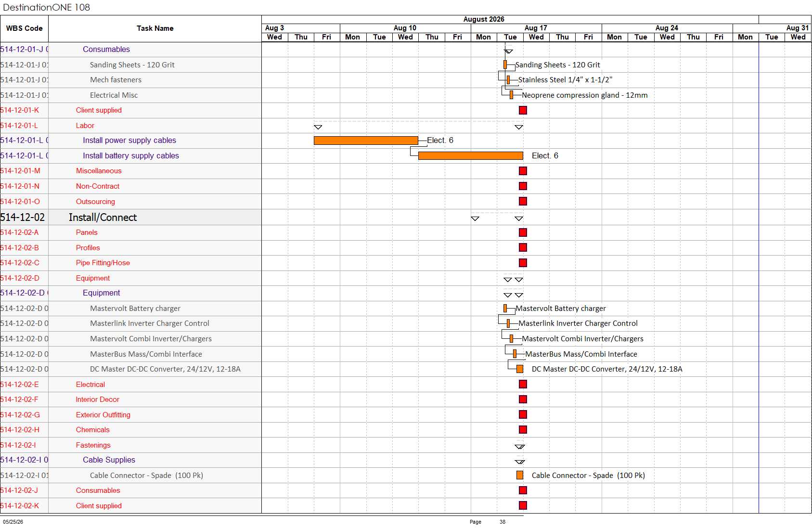
Task: Click the orange DC Master DC-DC Converter marker
Action: [520, 369]
